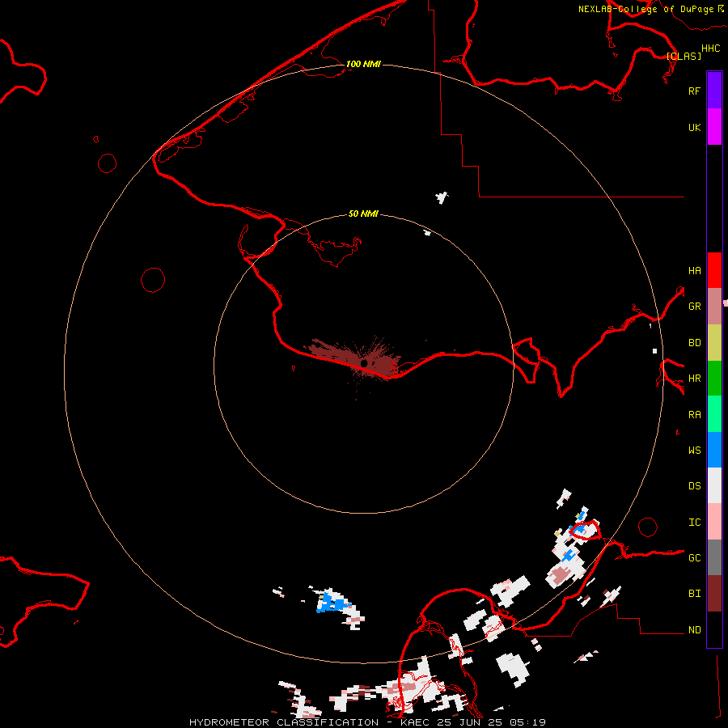Image resolution: width=728 pixels, height=728 pixels.
Task: Click the "HA" legend label
Action: (x=694, y=270)
